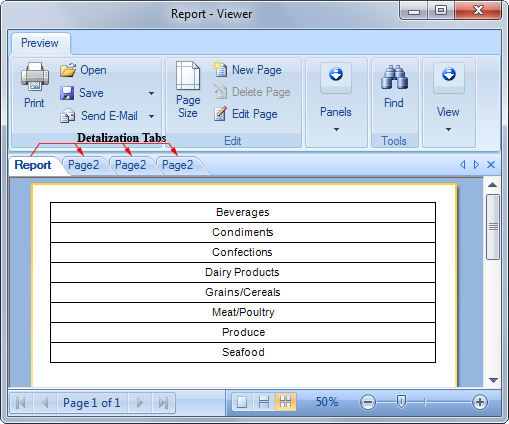Click the zoom slider handle
Viewport: 509px width, 424px height.
click(x=401, y=402)
